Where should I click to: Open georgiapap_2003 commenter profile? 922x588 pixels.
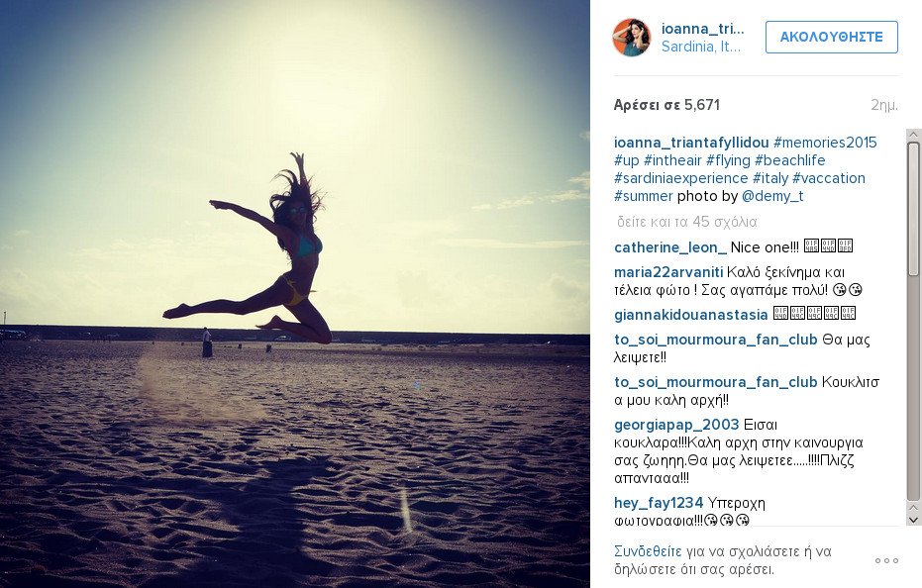tap(676, 425)
